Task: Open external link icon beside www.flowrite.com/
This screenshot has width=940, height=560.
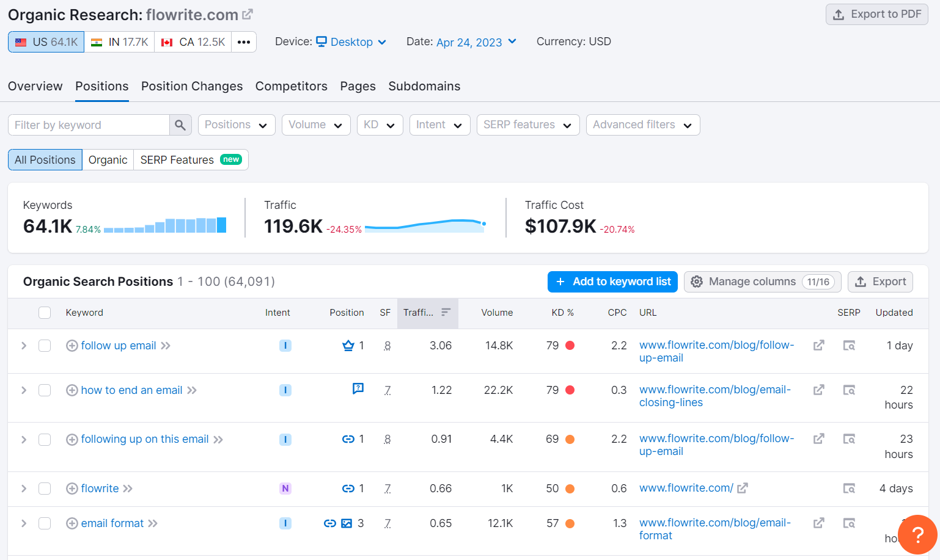Action: [x=743, y=488]
